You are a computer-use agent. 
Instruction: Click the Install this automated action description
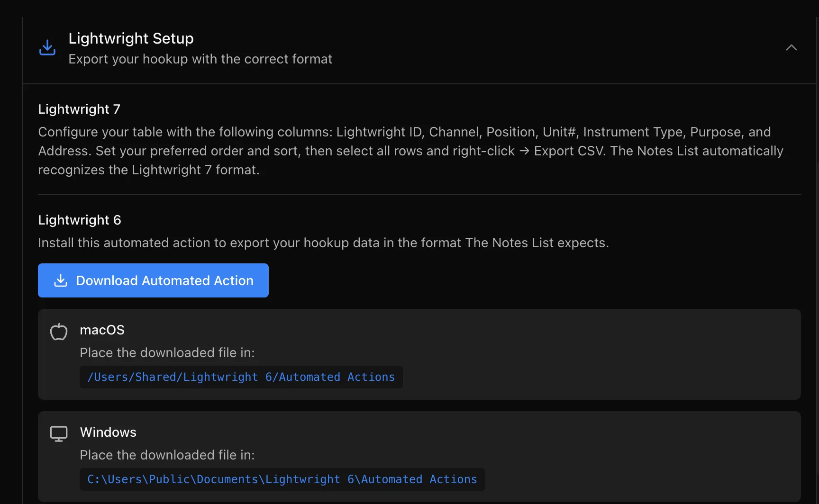[323, 243]
